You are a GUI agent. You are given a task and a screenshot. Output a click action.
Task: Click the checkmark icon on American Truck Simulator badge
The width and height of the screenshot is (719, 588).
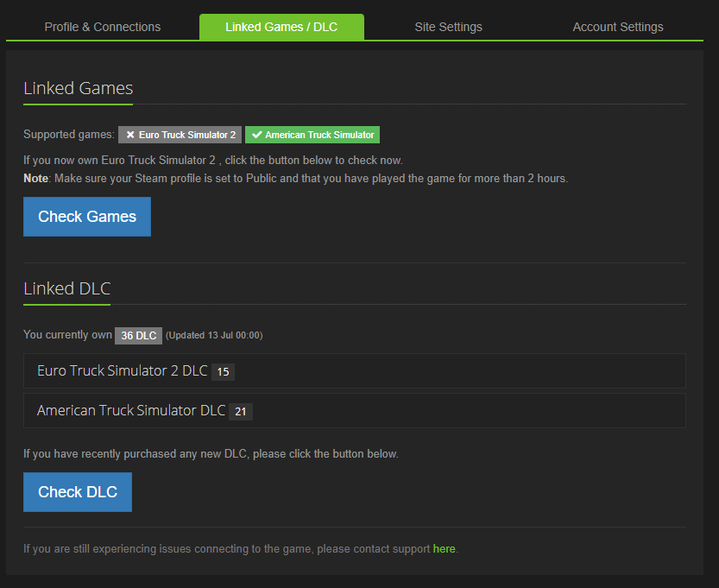pyautogui.click(x=255, y=135)
